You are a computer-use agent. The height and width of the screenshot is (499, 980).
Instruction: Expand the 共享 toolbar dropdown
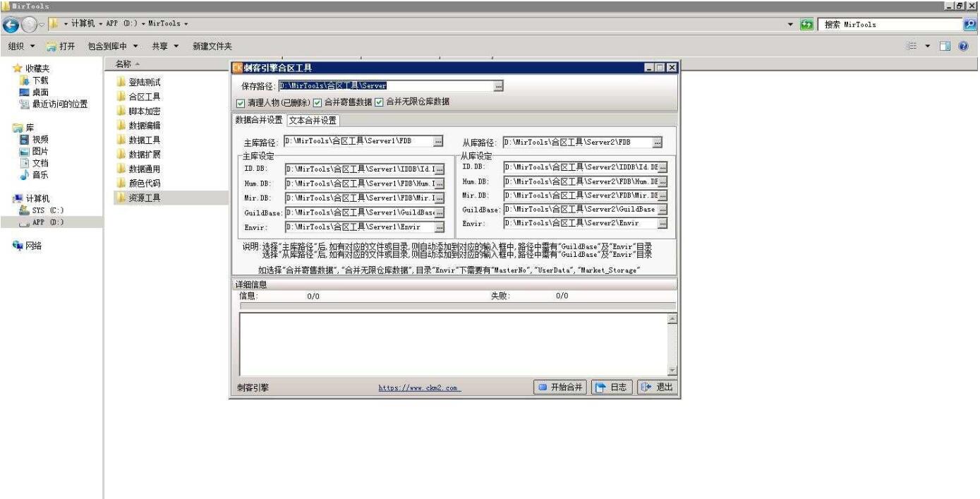pyautogui.click(x=165, y=47)
